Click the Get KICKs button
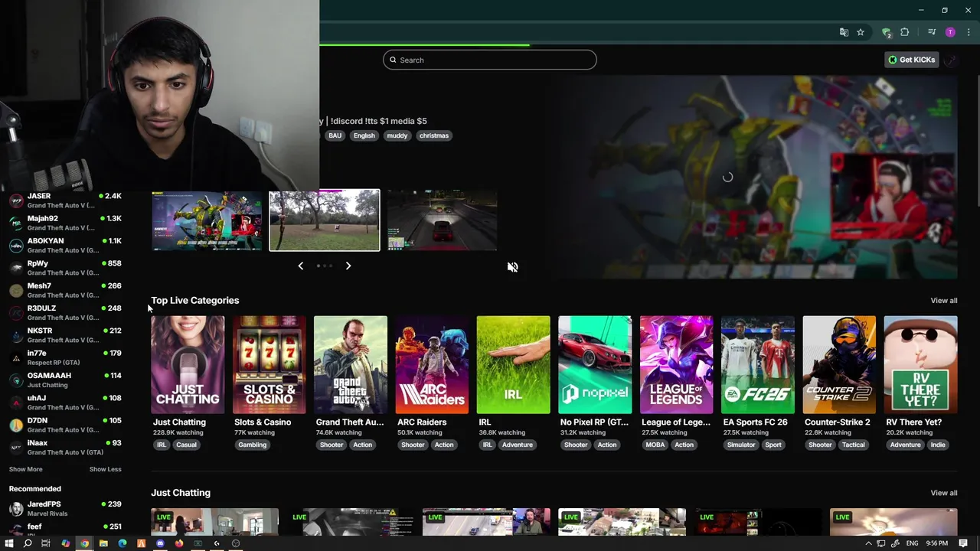Screen dimensions: 980x551 [x=911, y=60]
